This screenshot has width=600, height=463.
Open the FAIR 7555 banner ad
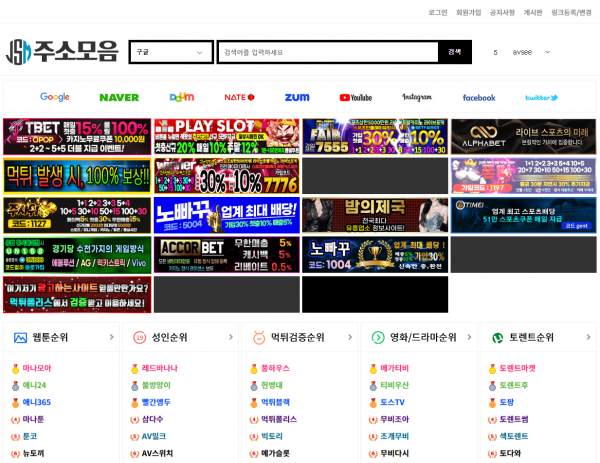pyautogui.click(x=375, y=137)
